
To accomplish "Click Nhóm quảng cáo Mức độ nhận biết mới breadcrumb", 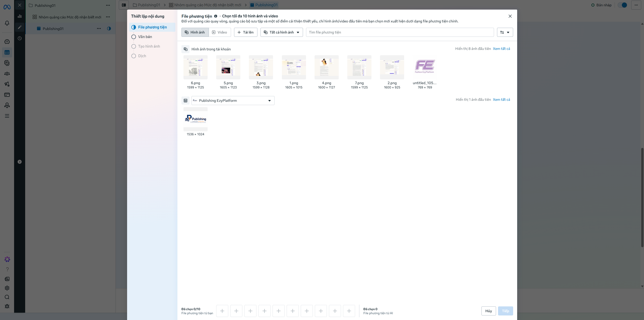I will (205, 5).
